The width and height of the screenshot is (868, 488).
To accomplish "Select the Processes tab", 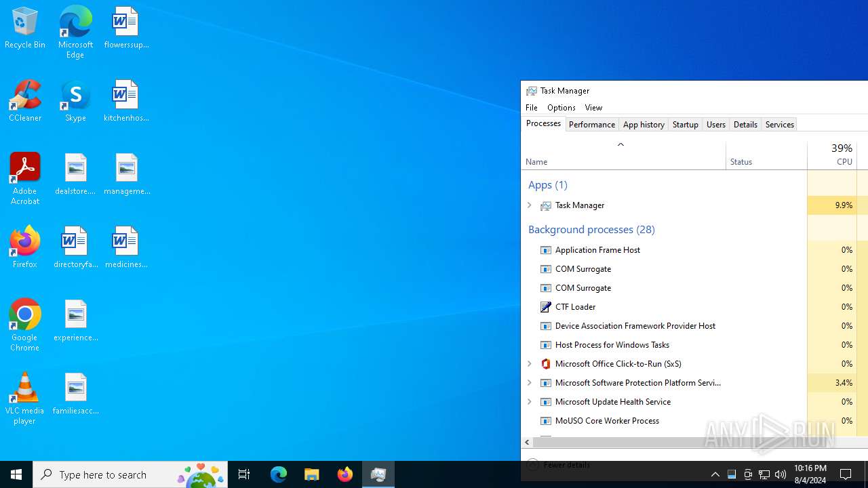I will click(544, 123).
